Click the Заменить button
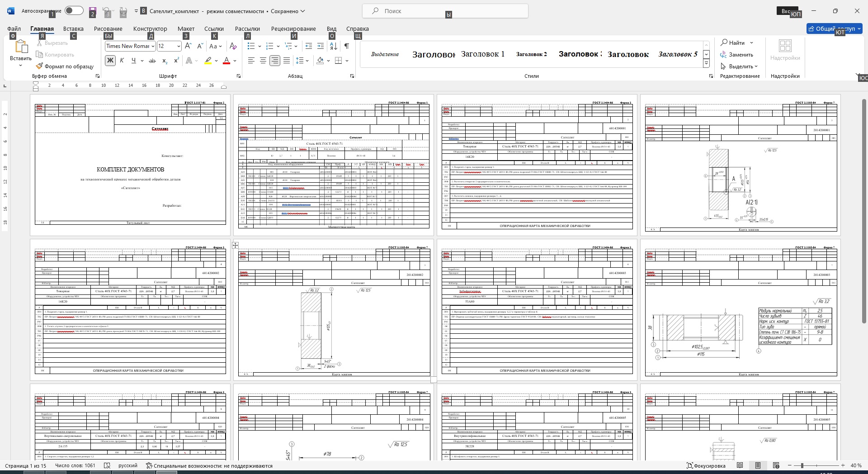868x474 pixels. pyautogui.click(x=737, y=54)
